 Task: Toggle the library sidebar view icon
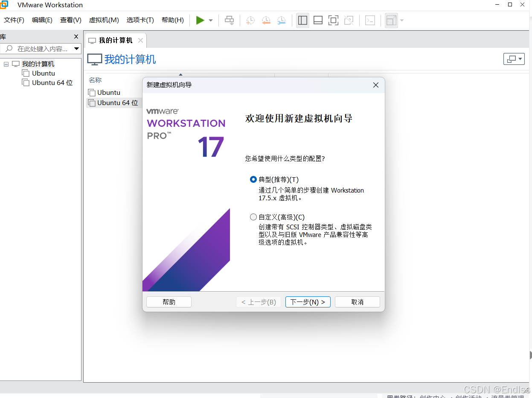coord(303,20)
